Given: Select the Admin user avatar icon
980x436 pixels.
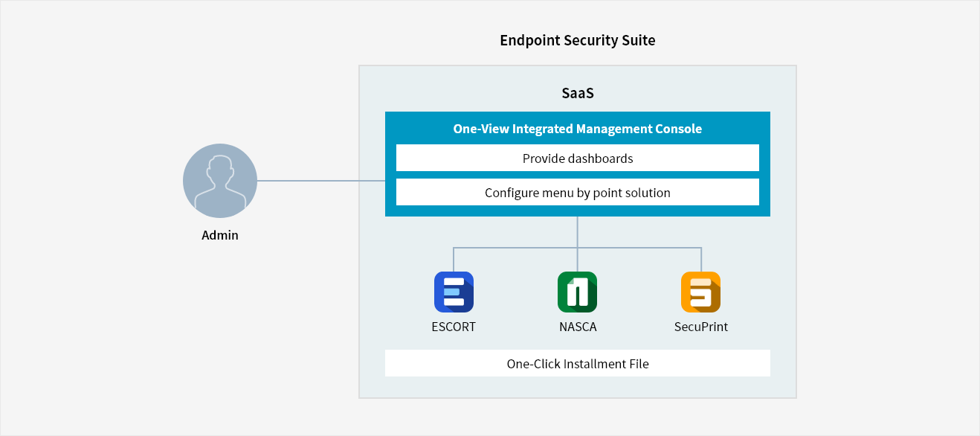Looking at the screenshot, I should coord(220,182).
